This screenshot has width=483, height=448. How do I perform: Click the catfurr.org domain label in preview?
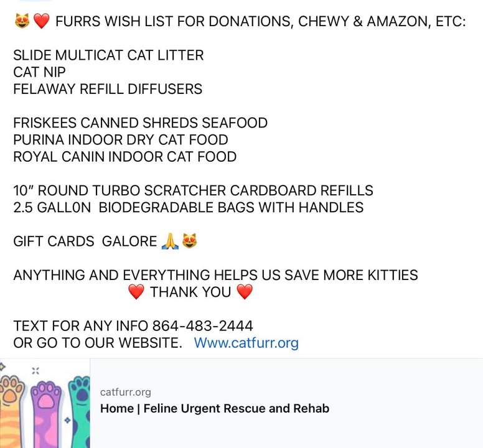pos(125,392)
